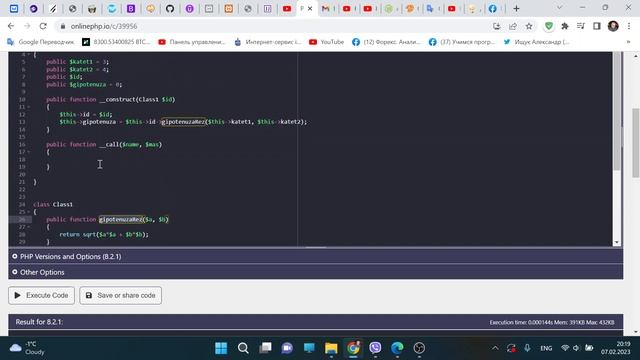Click the code editor vertical scrollbar
Viewport: 640px width, 360px height.
pos(617,110)
